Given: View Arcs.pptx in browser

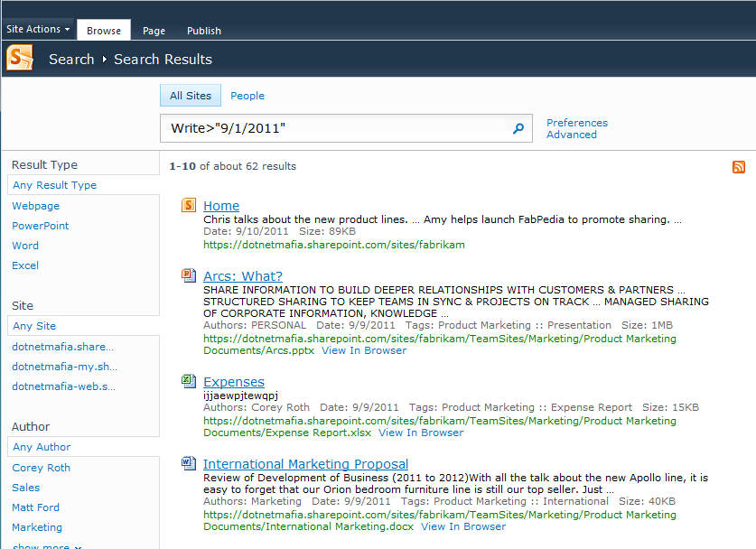Looking at the screenshot, I should point(364,350).
